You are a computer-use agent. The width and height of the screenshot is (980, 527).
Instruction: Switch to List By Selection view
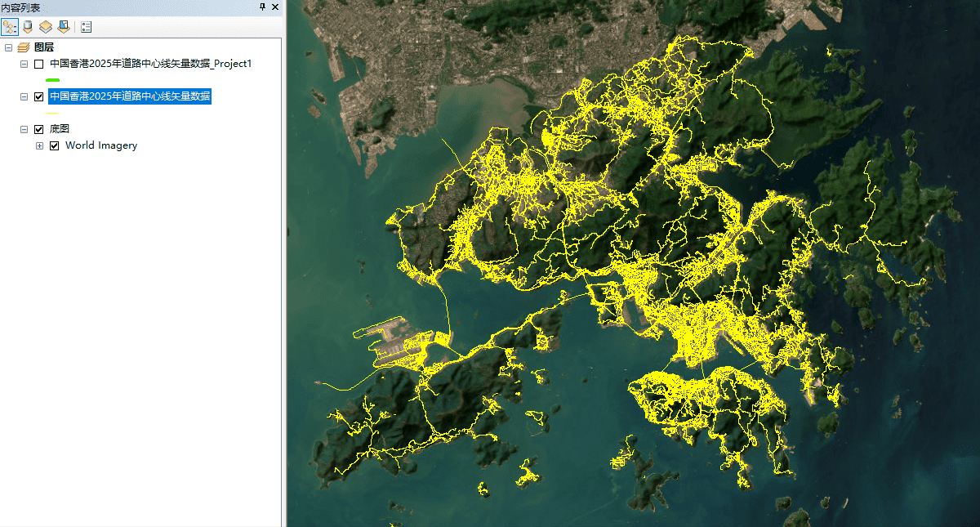64,27
